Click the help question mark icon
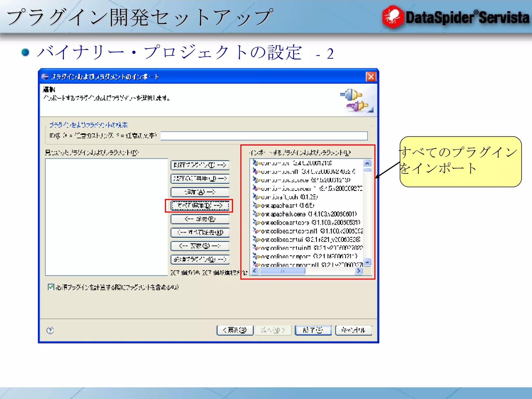The height and width of the screenshot is (399, 532). (50, 330)
